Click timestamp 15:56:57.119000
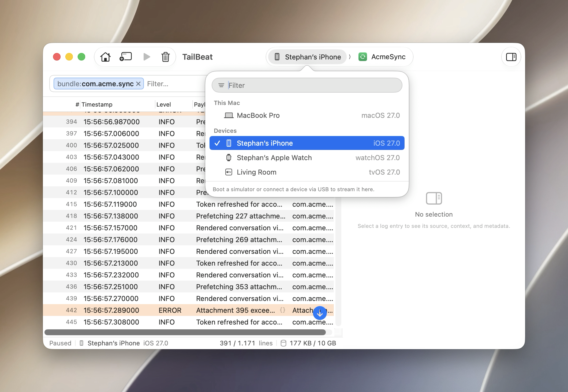 click(110, 204)
